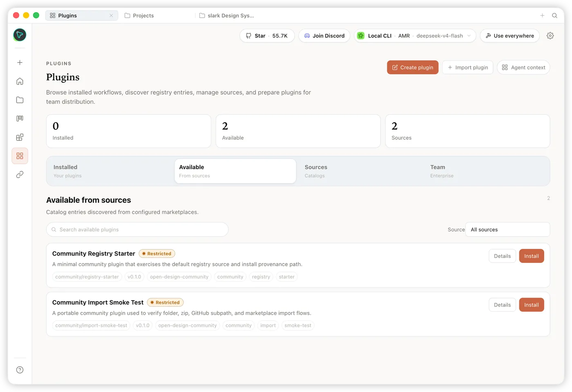Click the community/import-smoke-test tag
Screen dimensions: 572x392
(91, 325)
